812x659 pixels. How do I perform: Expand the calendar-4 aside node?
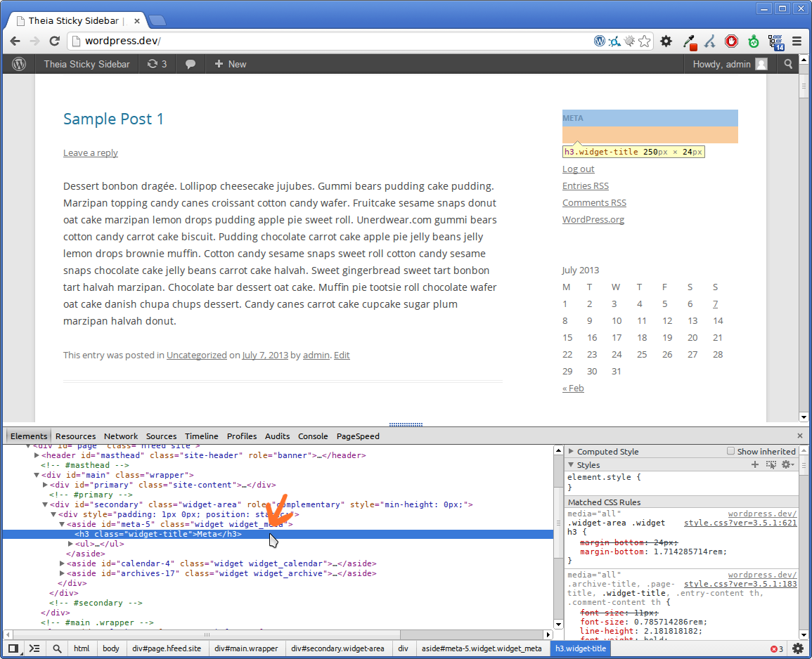pos(62,563)
